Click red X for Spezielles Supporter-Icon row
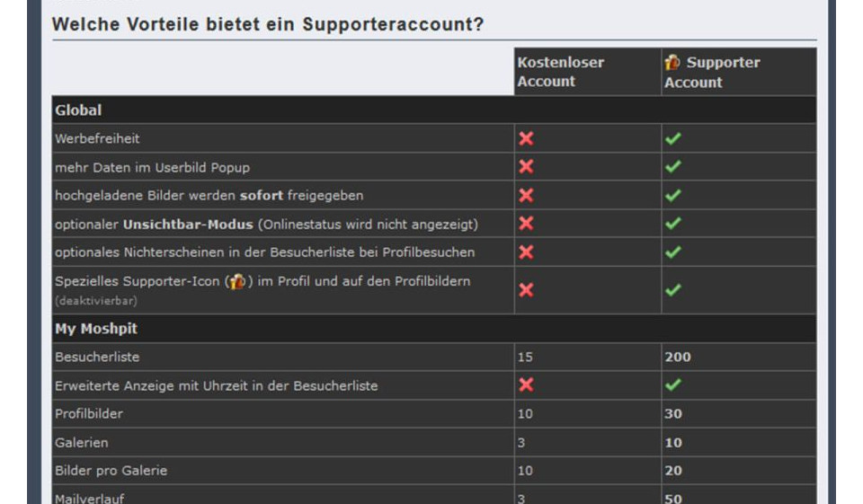Image resolution: width=863 pixels, height=504 pixels. (526, 289)
